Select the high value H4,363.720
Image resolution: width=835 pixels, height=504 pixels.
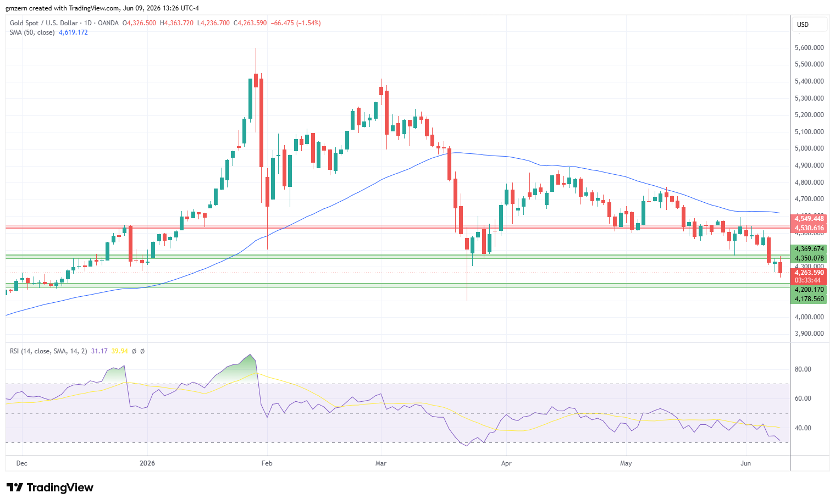point(176,23)
